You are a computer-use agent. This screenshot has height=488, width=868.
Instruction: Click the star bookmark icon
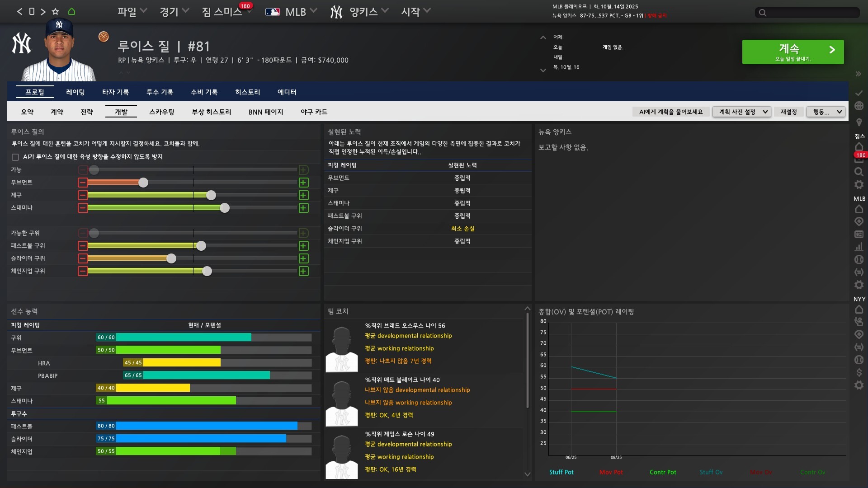coord(55,12)
